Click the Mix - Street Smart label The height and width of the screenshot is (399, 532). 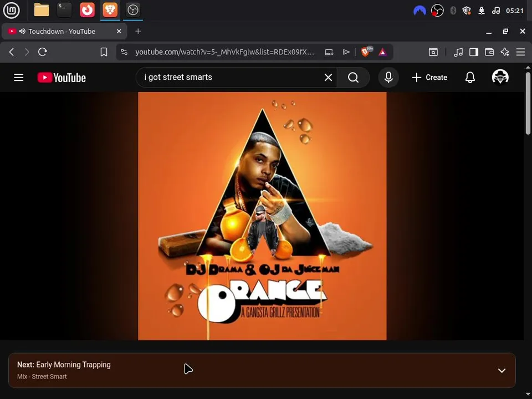point(42,377)
